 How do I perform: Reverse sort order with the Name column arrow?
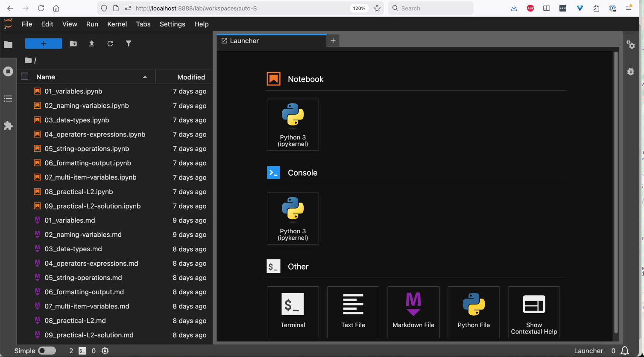click(x=145, y=77)
